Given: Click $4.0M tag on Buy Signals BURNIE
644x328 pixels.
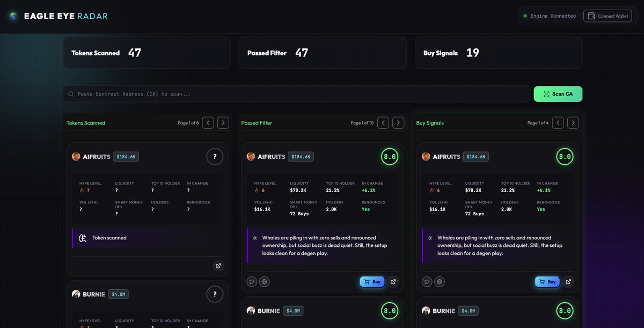Looking at the screenshot, I should point(468,311).
